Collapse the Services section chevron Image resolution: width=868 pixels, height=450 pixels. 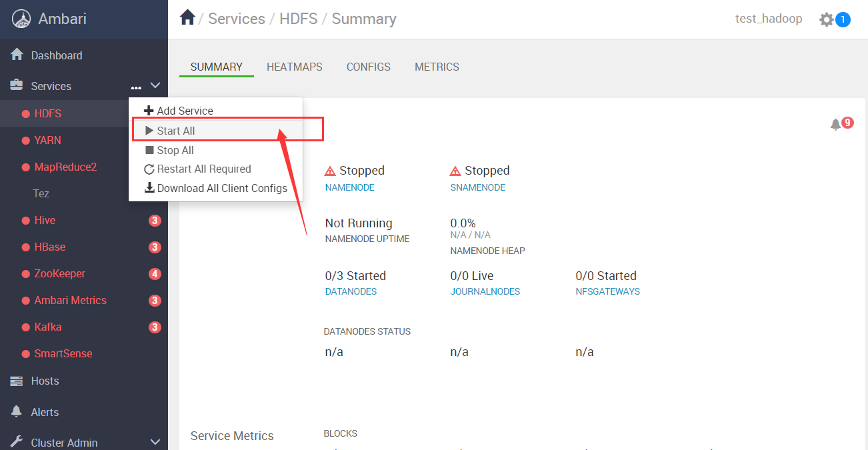155,86
